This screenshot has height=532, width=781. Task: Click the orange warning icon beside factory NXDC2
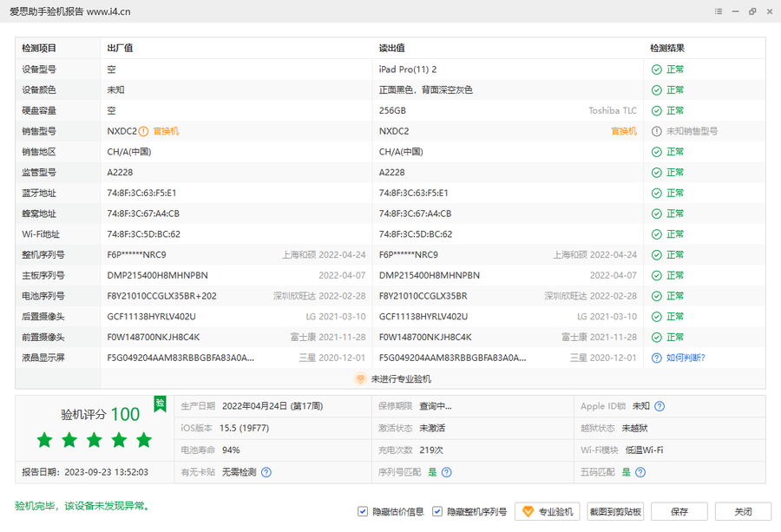[x=143, y=132]
